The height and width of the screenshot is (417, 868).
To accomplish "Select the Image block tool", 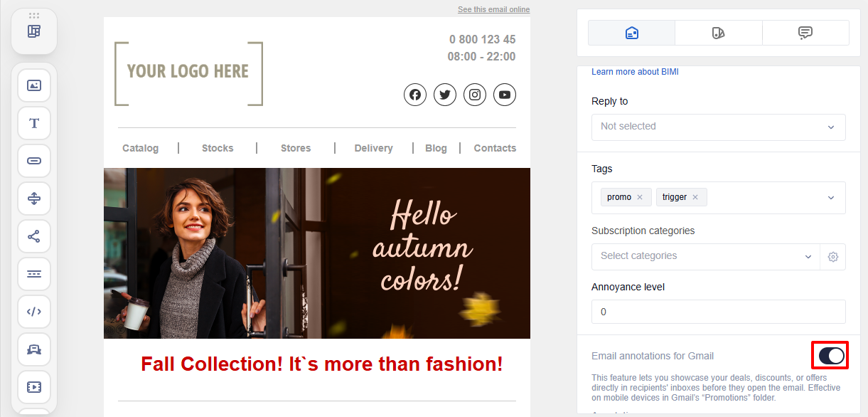I will (x=33, y=85).
